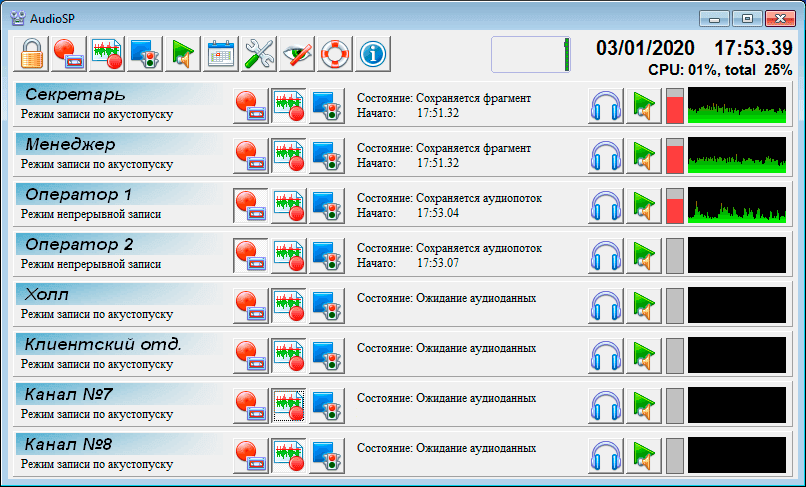Screen dimensions: 806x487
Task: Toggle acoustic-start record button for Секретарь
Action: [x=289, y=106]
